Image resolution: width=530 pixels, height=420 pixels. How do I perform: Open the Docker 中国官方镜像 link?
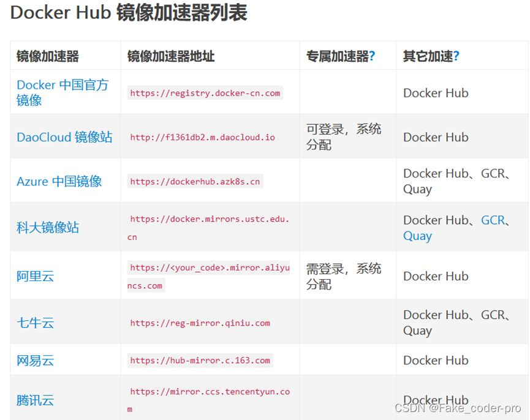coord(62,92)
